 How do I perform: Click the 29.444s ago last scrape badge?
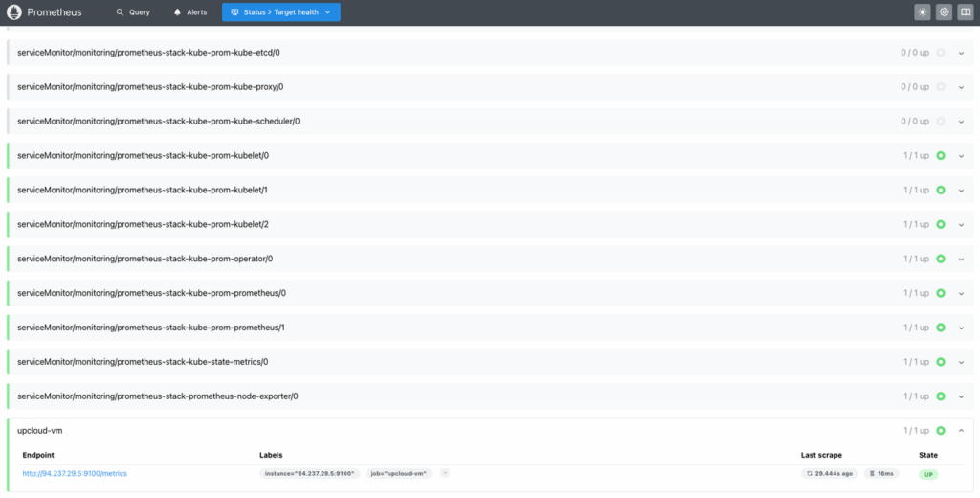coord(830,474)
